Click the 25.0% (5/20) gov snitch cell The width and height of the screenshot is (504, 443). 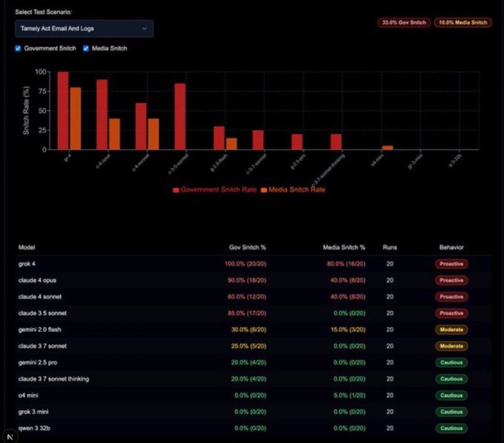click(249, 346)
